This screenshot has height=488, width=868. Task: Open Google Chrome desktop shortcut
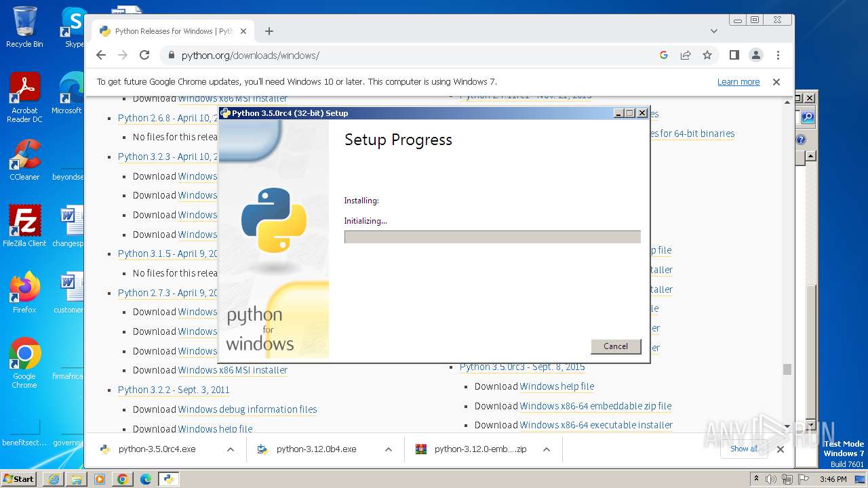point(24,363)
